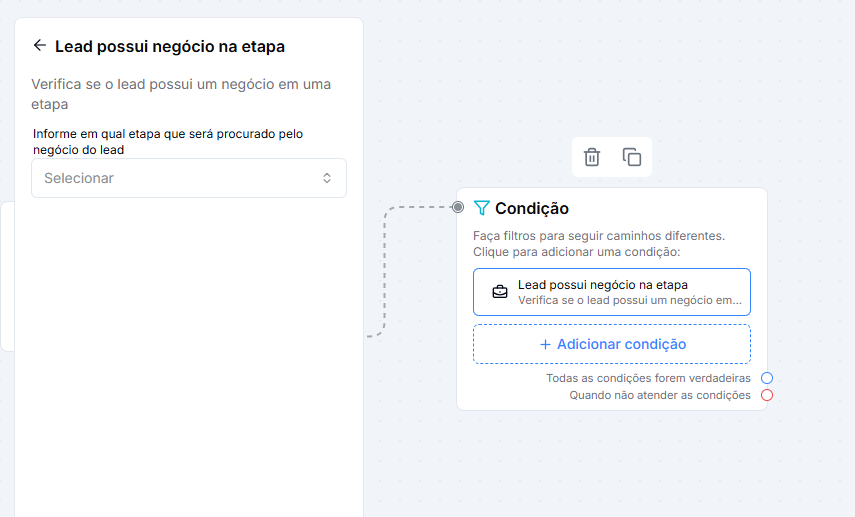Click the gray input connector on Condição node
This screenshot has width=855, height=517.
[x=458, y=207]
